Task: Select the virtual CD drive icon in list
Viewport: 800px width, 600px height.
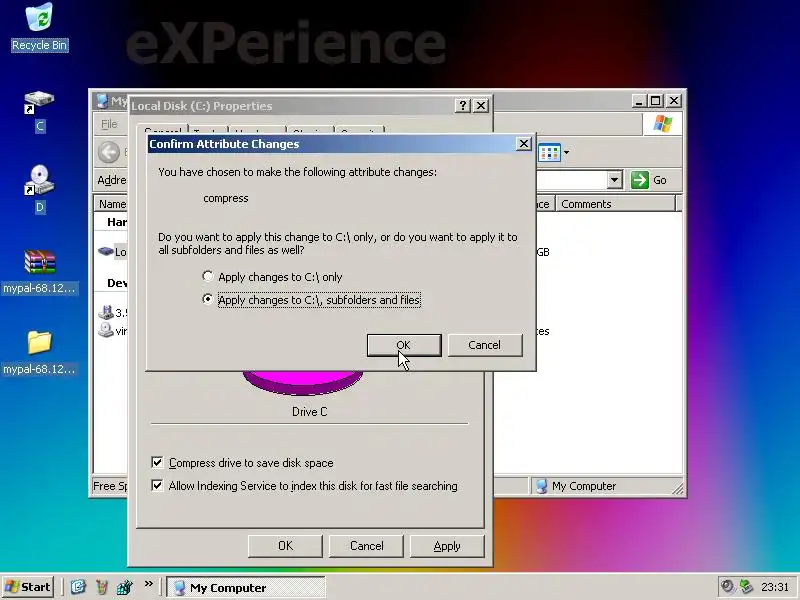Action: (x=106, y=330)
